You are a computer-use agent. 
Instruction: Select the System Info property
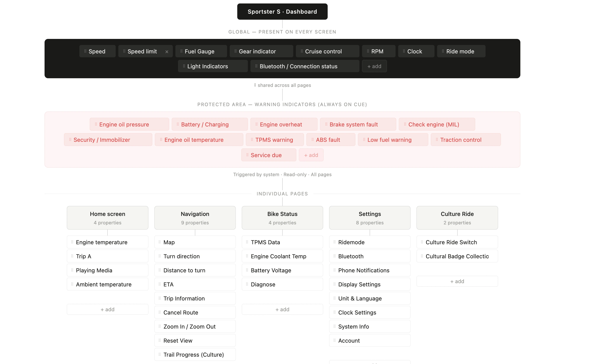370,326
